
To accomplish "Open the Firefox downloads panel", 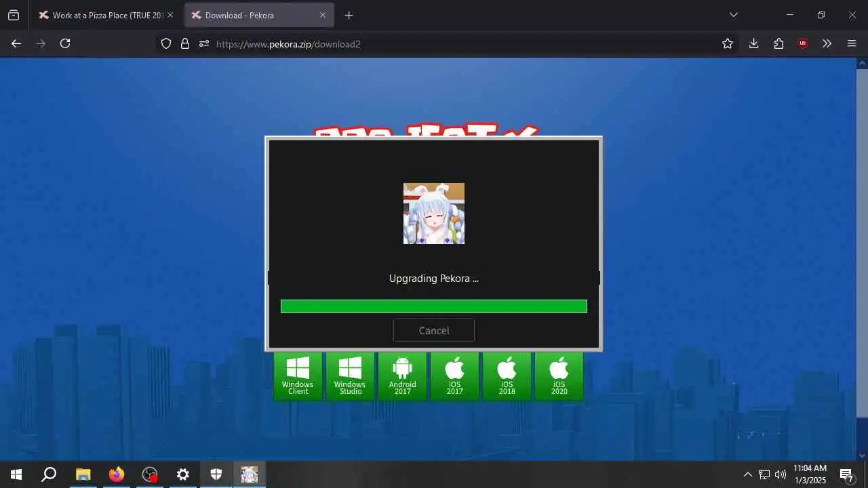I will 753,43.
